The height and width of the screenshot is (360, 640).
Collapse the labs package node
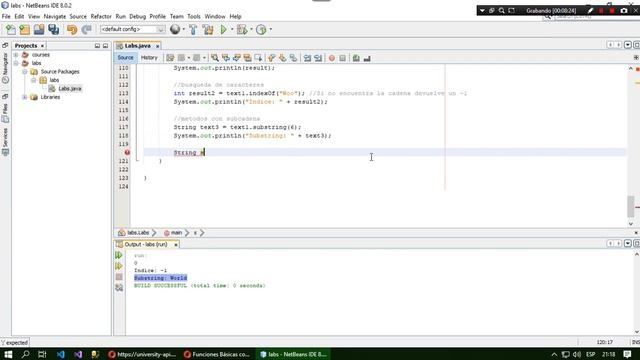(x=33, y=80)
